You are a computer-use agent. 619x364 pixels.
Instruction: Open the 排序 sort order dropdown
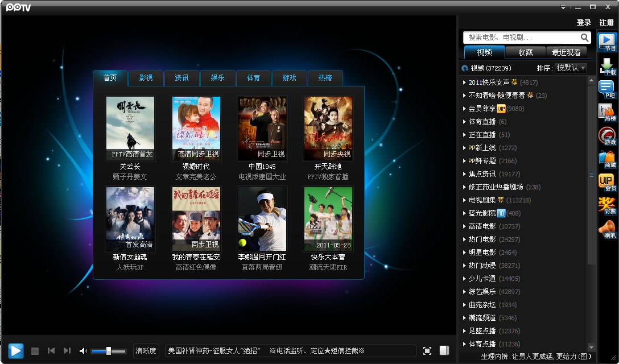pyautogui.click(x=571, y=68)
